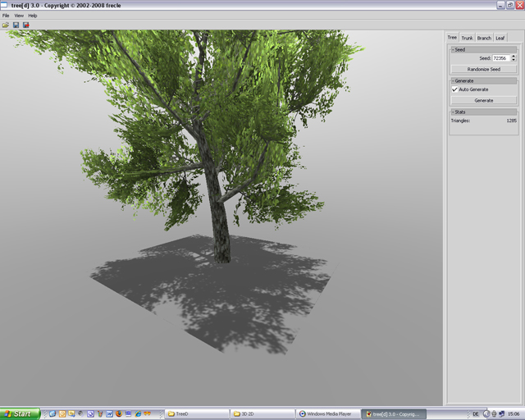
Task: Open Windows Media Player from the taskbar
Action: click(327, 414)
